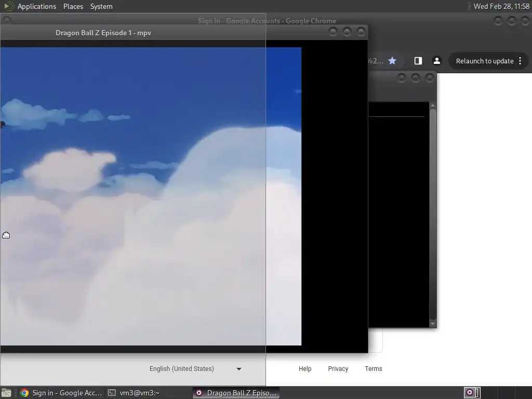This screenshot has width=532, height=399.
Task: Open the System menu
Action: [x=101, y=6]
